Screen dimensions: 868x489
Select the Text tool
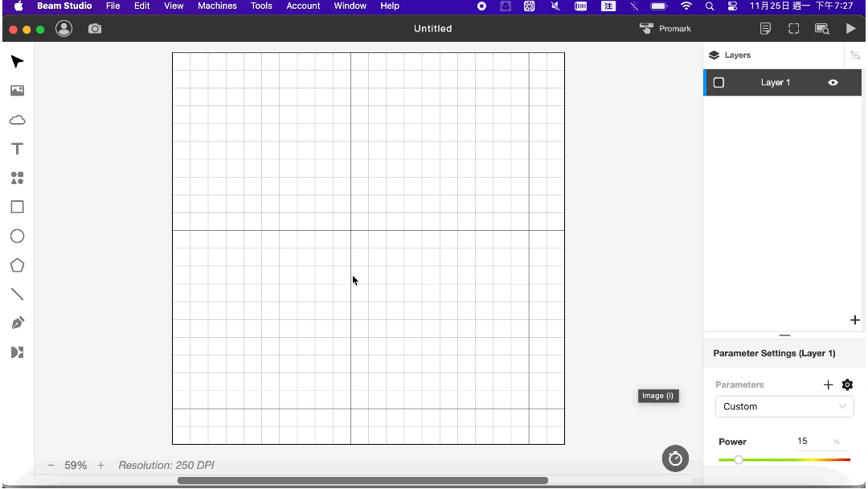[17, 149]
